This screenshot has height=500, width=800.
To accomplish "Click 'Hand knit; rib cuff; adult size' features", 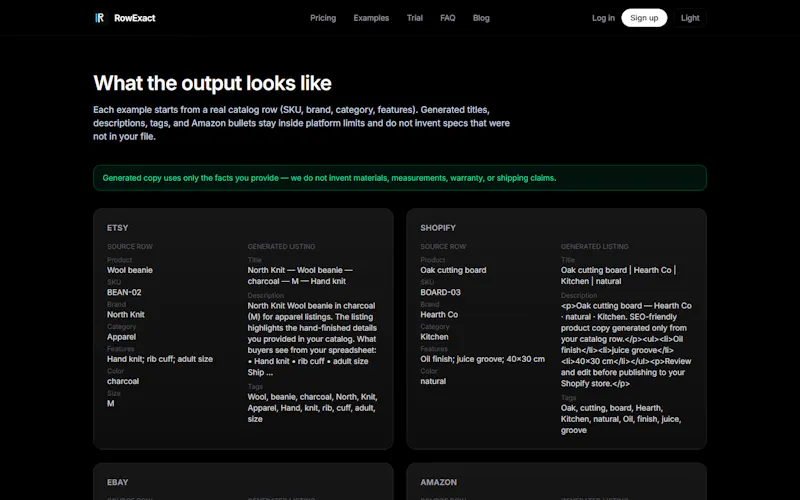I will (x=160, y=359).
